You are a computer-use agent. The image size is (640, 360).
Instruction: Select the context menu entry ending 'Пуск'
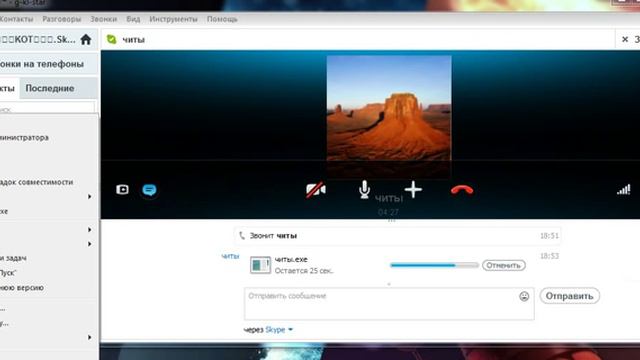click(x=8, y=273)
